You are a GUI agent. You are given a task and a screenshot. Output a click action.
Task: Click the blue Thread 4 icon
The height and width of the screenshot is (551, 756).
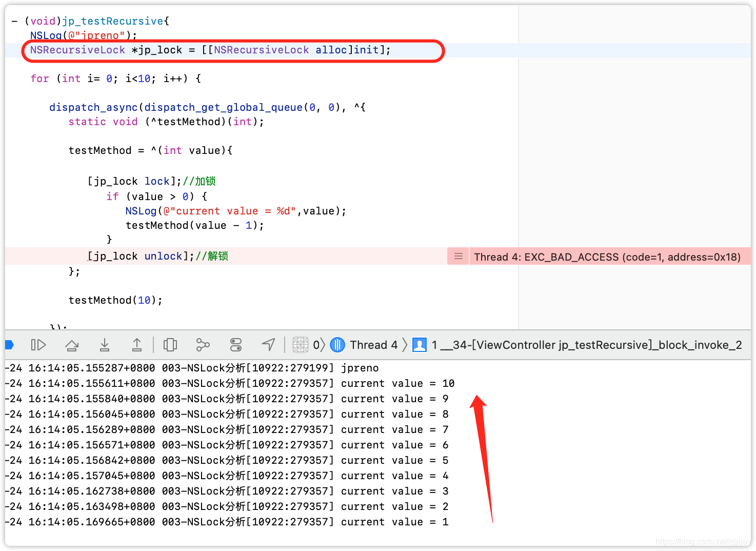click(x=337, y=345)
